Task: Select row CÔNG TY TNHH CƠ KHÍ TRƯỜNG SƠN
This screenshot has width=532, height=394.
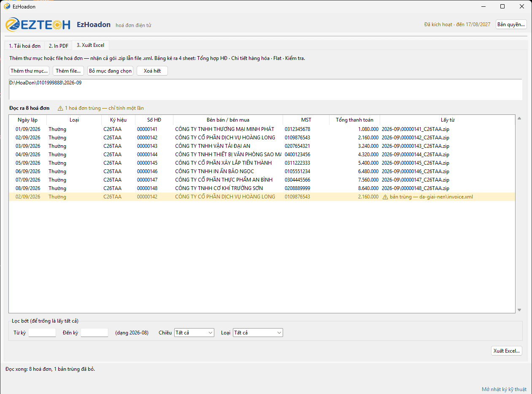Action: [x=262, y=188]
